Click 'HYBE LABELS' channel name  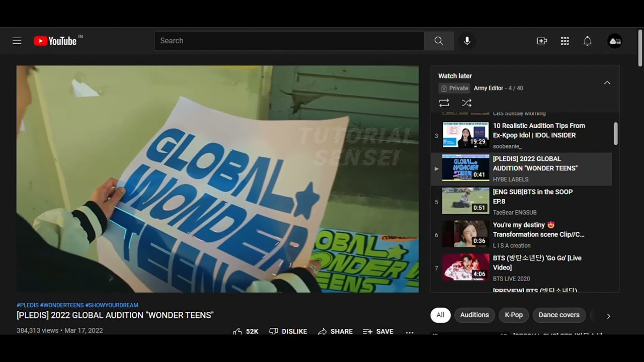511,179
